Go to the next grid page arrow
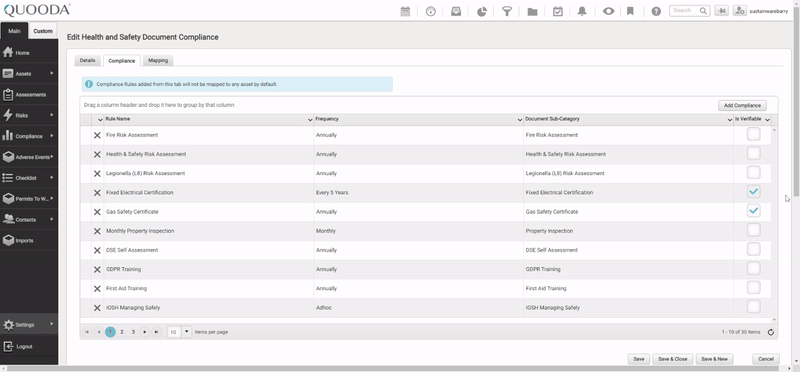This screenshot has height=372, width=800. pos(145,332)
